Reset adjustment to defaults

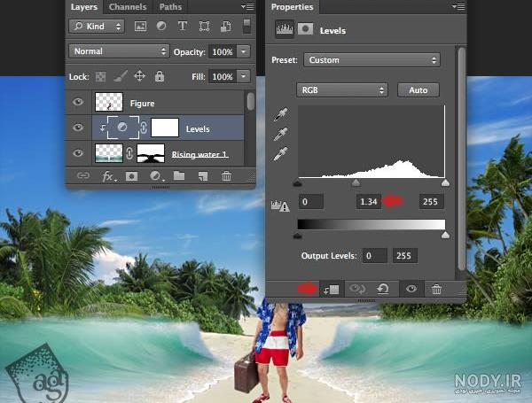click(x=383, y=289)
